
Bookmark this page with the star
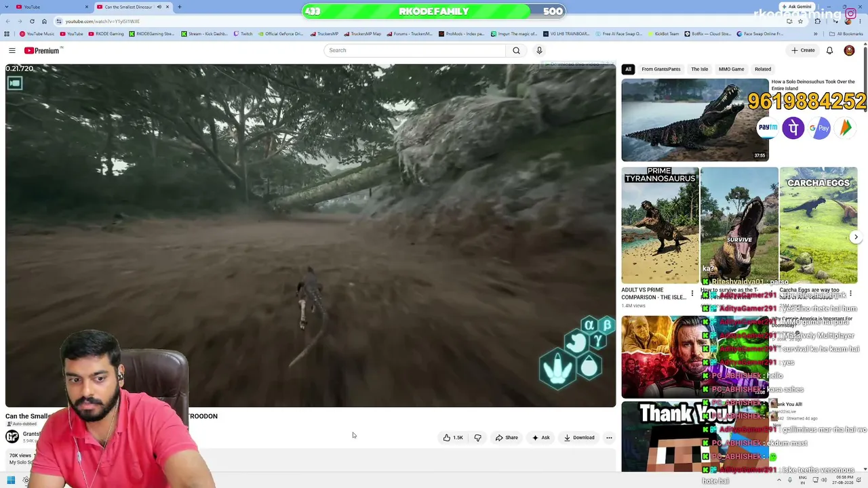[x=800, y=21]
